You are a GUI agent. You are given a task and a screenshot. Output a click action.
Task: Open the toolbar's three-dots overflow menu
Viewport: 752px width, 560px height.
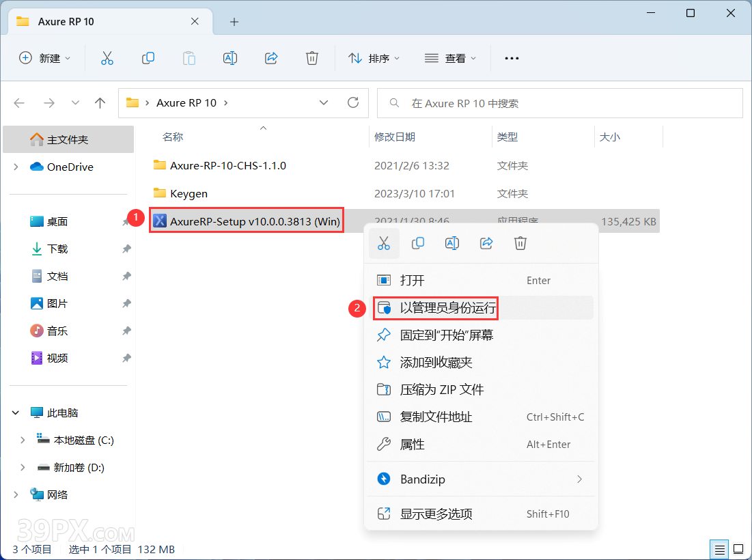[x=512, y=59]
